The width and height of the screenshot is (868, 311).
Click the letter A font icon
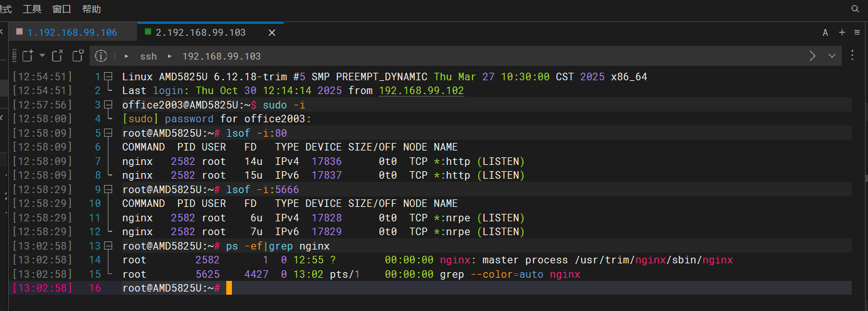point(825,33)
